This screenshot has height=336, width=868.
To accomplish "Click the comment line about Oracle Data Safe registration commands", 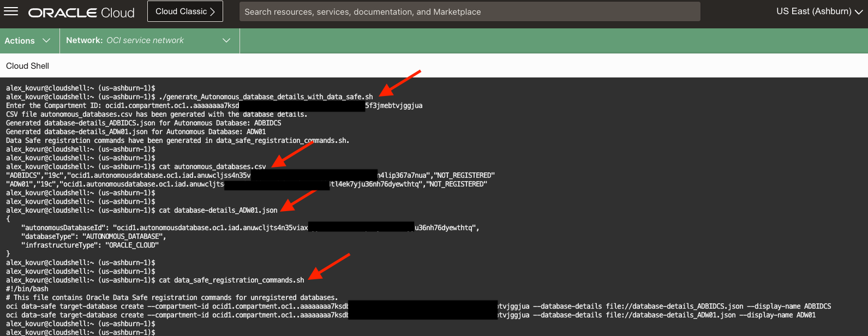I will click(172, 298).
